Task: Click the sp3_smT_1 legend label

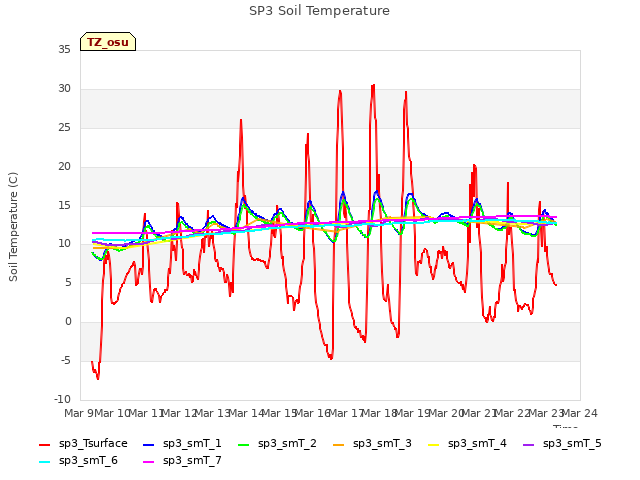Action: pyautogui.click(x=192, y=444)
